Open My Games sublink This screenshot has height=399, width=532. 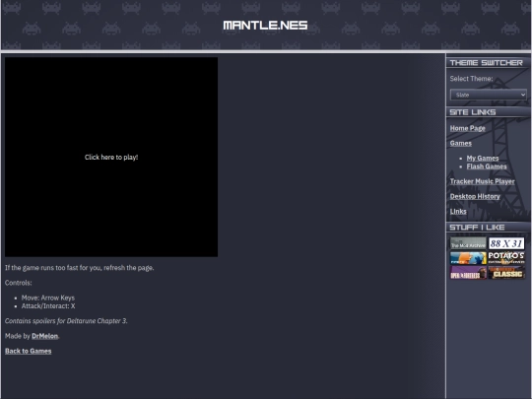(x=483, y=158)
